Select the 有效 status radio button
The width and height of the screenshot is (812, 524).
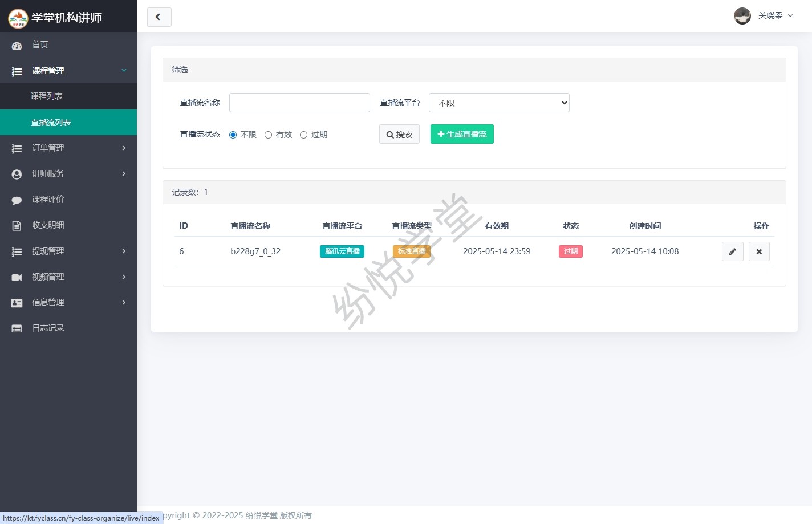coord(268,135)
